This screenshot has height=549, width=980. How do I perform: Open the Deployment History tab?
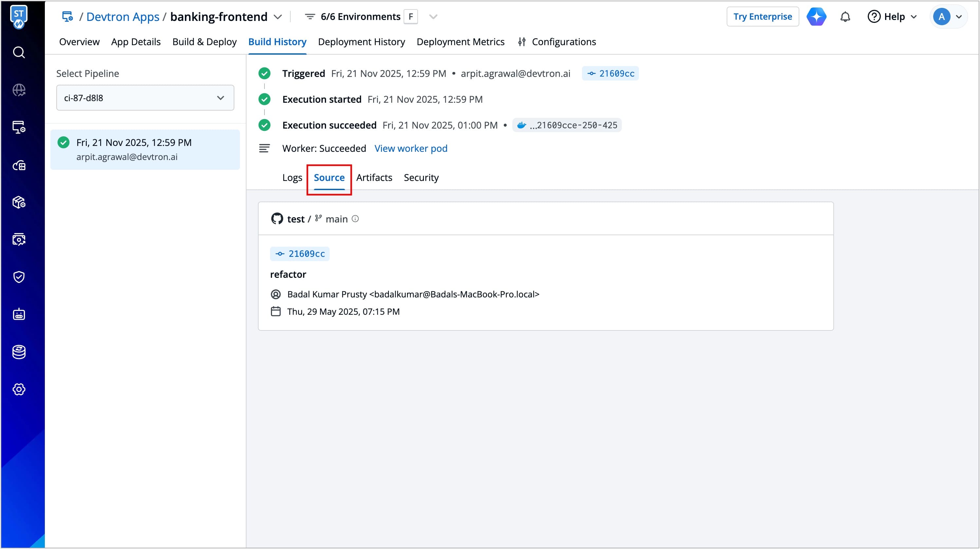pyautogui.click(x=361, y=42)
